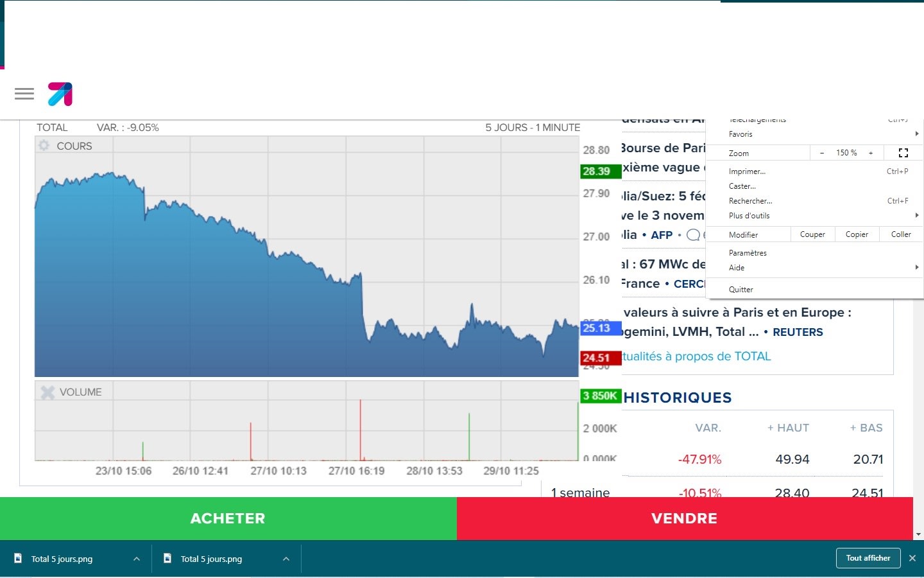The image size is (924, 578).
Task: Click the Boursorama arrow logo
Action: pos(60,94)
